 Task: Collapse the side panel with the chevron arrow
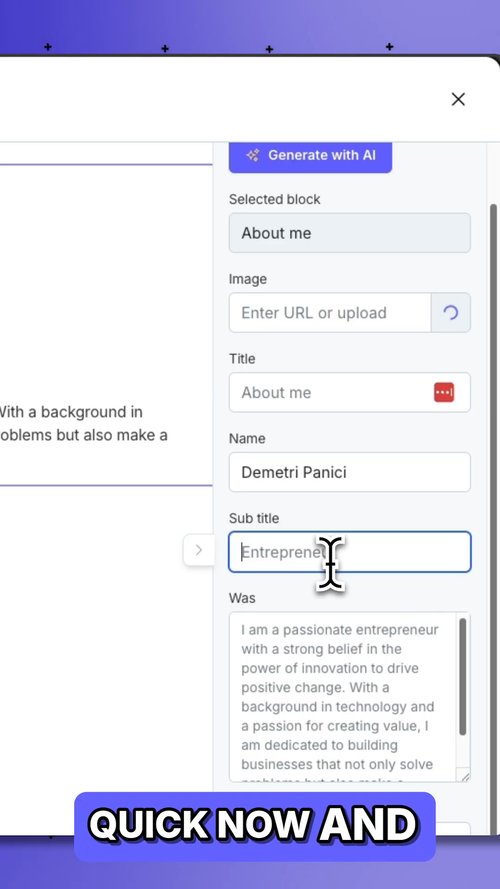click(x=198, y=550)
